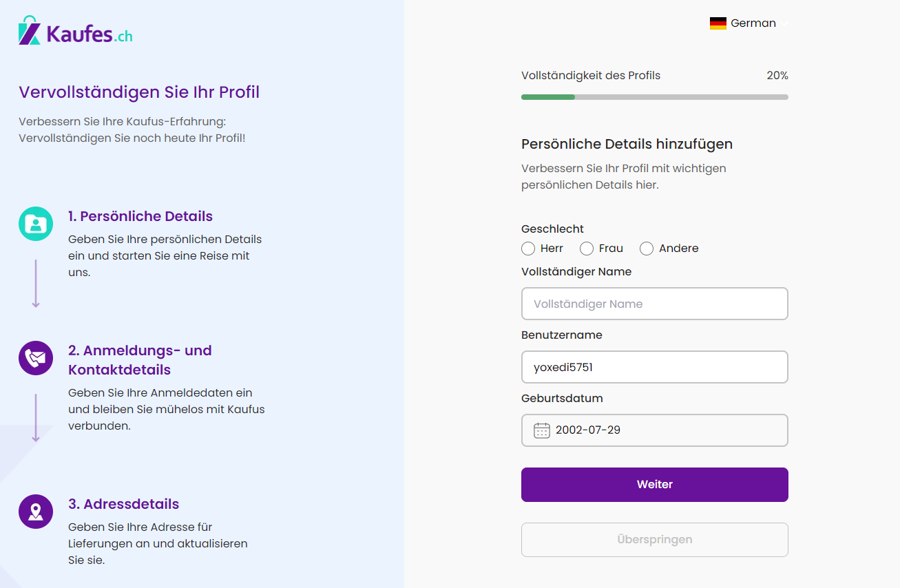The width and height of the screenshot is (900, 588).
Task: Focus the Vollständiger Name input field
Action: [655, 304]
